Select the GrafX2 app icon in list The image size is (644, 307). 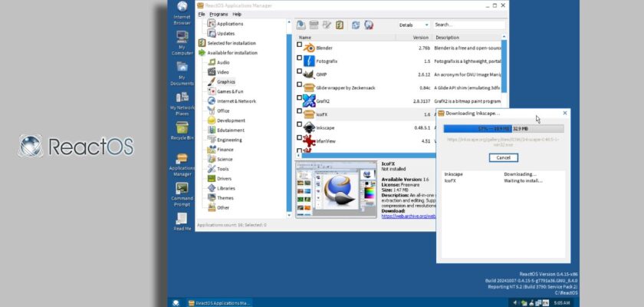(309, 101)
